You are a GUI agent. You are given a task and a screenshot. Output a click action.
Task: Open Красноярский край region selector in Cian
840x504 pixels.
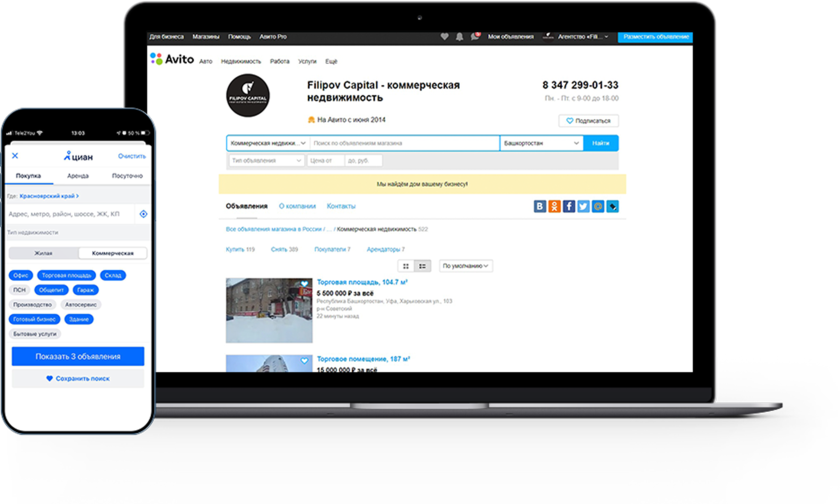pyautogui.click(x=49, y=196)
